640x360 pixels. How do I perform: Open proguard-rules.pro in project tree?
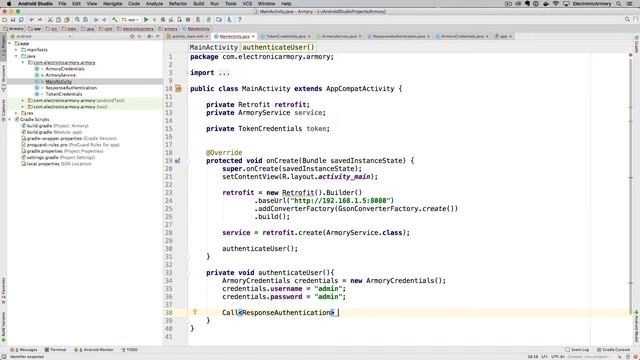coord(47,144)
